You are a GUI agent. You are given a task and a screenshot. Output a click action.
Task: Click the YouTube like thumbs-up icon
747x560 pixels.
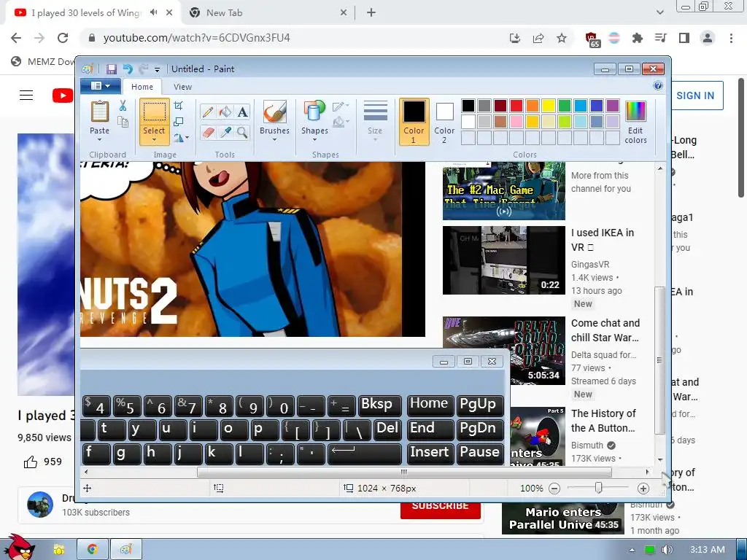tap(31, 462)
